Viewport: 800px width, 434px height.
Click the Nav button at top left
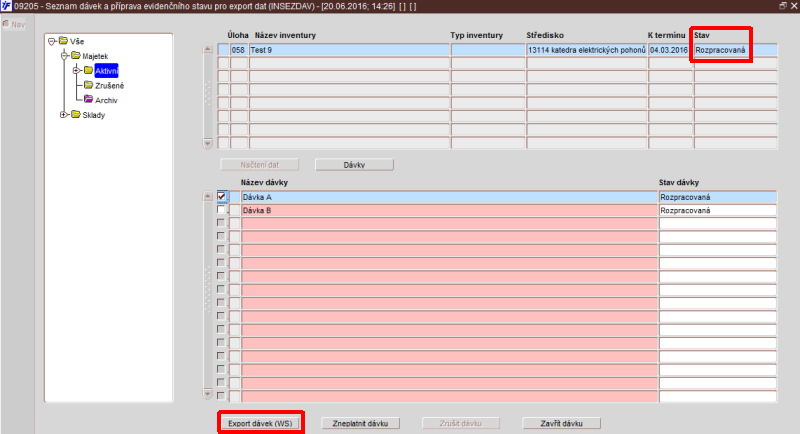14,24
